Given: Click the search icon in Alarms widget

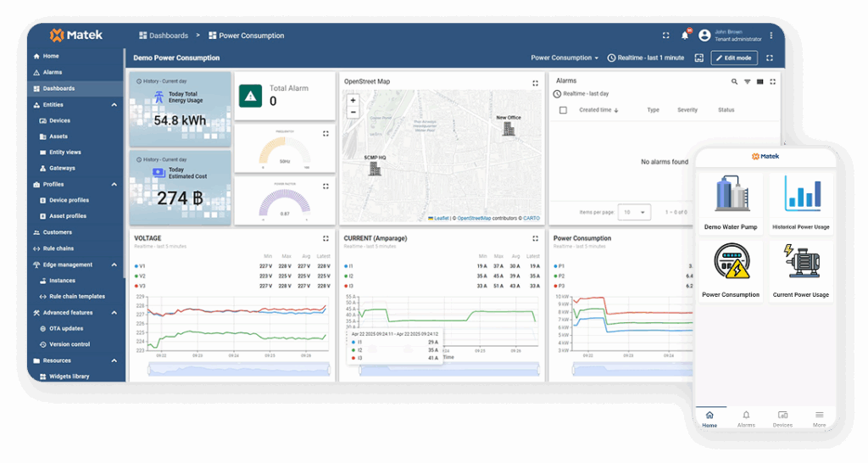Looking at the screenshot, I should point(734,81).
